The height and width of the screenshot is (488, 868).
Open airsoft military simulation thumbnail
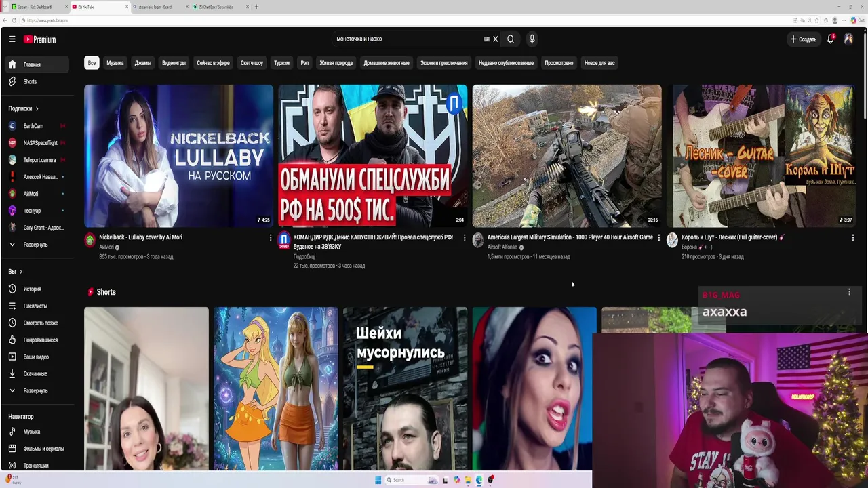[566, 156]
